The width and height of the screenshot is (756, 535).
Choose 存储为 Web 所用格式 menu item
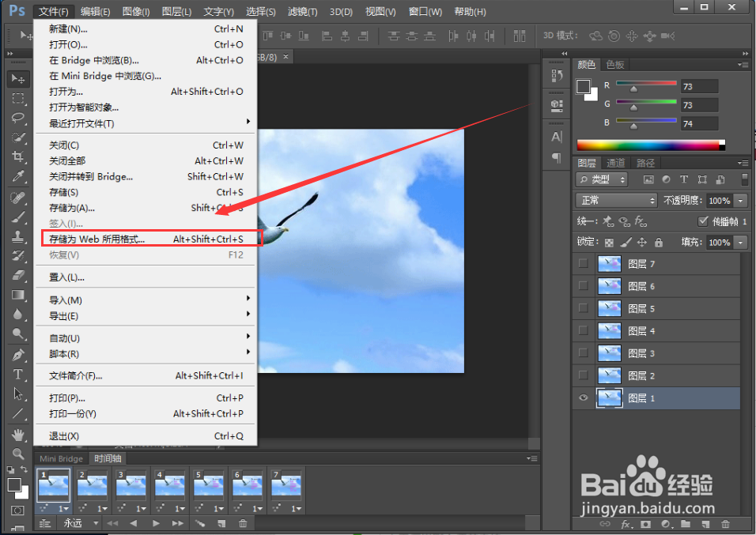pos(146,239)
